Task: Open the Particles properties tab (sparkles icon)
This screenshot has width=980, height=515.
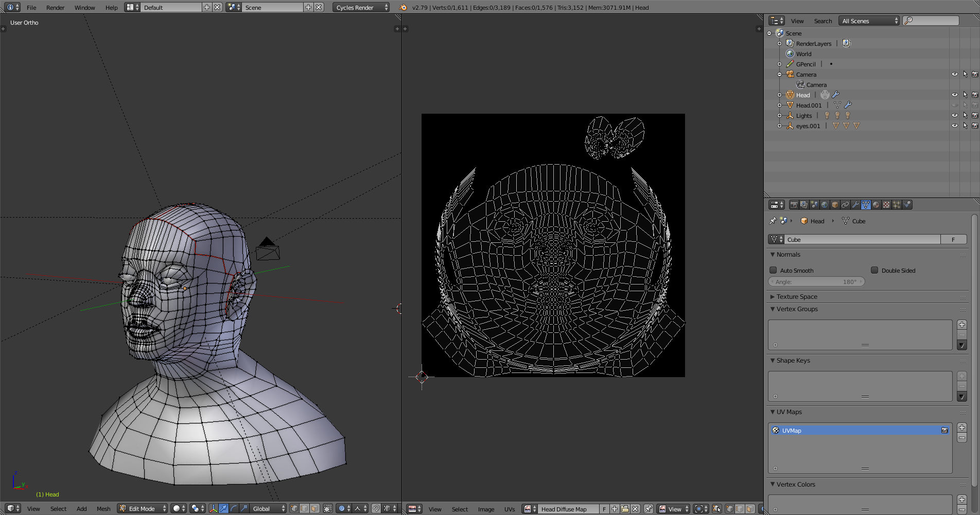Action: (897, 205)
